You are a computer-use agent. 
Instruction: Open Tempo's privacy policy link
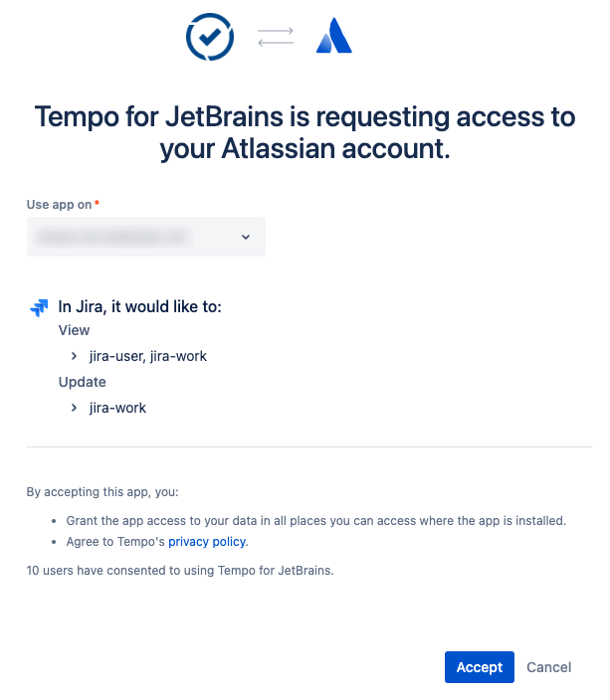pyautogui.click(x=207, y=542)
